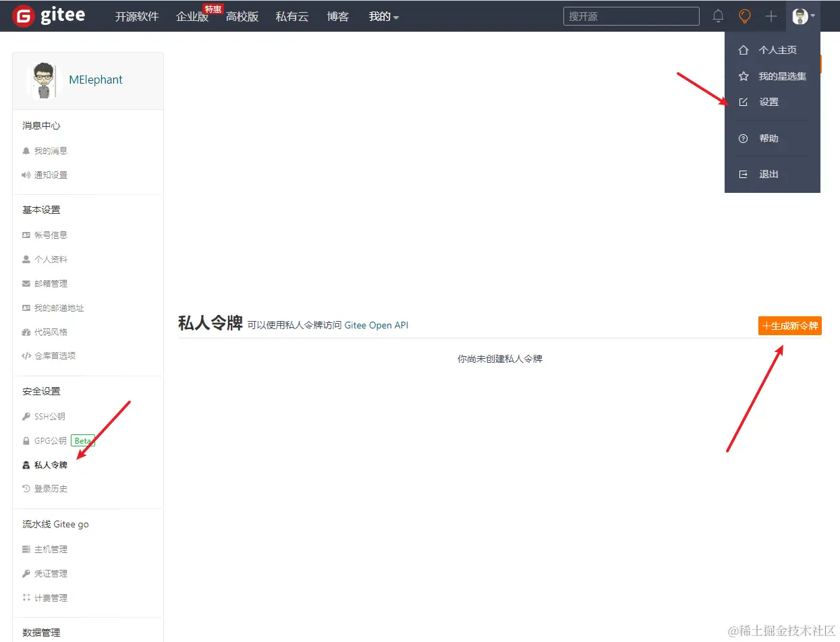Click the key icon beside SSH公钥
The height and width of the screenshot is (642, 840).
coord(26,417)
